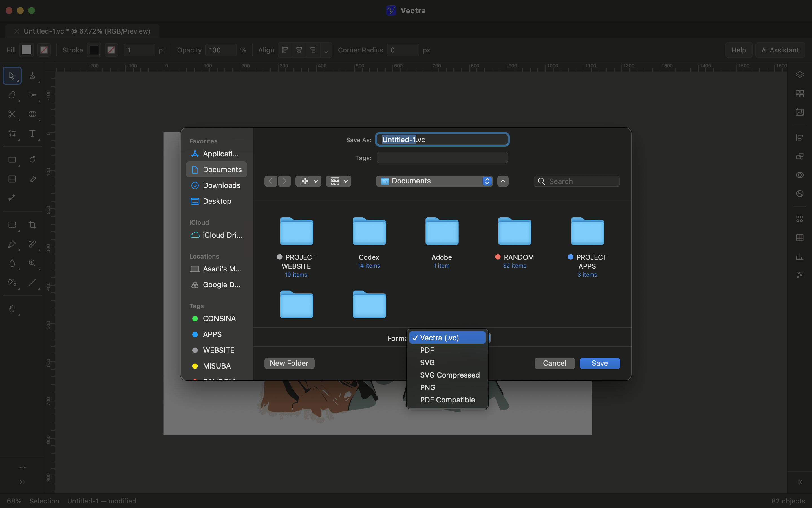812x508 pixels.
Task: Select the Line segment tool
Action: pyautogui.click(x=32, y=282)
